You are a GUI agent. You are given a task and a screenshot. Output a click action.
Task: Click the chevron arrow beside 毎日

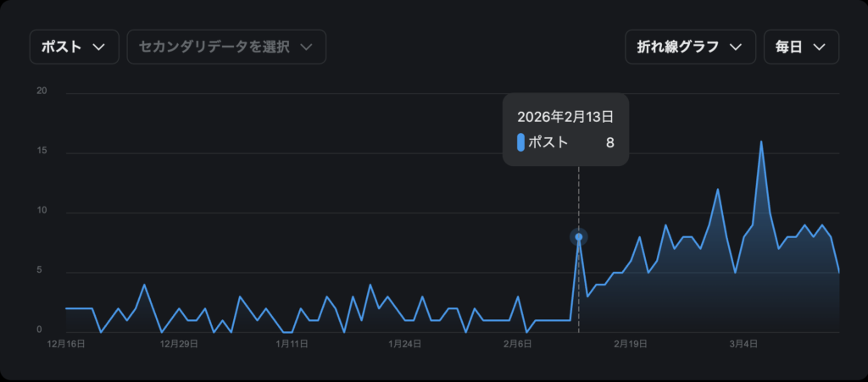pos(819,47)
